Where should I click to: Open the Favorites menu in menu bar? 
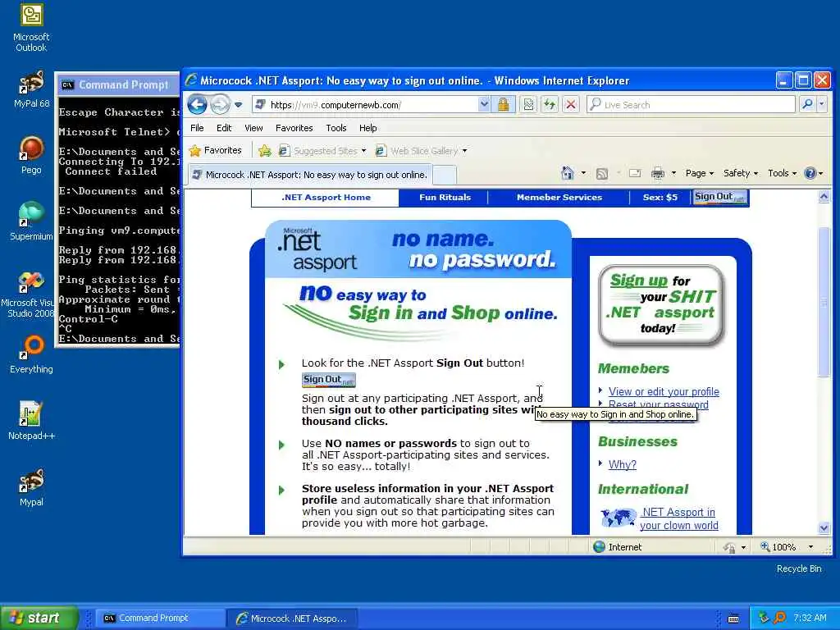[x=294, y=128]
